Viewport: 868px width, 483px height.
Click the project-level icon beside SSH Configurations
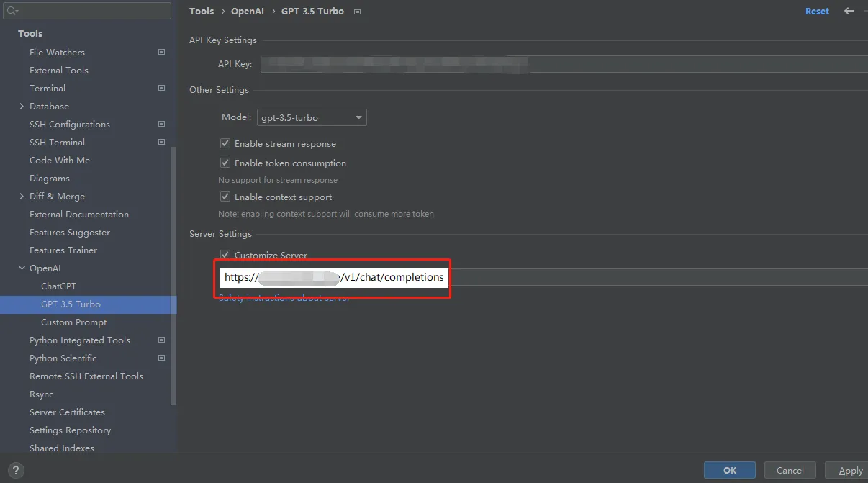pyautogui.click(x=161, y=124)
